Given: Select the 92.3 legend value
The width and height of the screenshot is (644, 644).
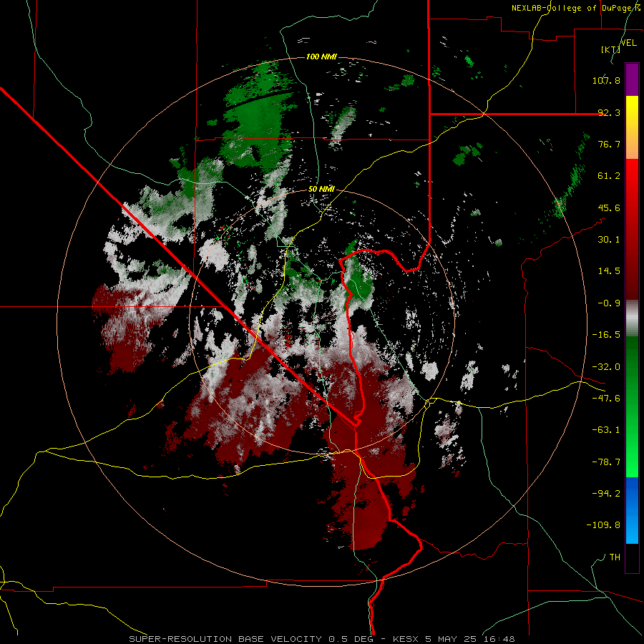Looking at the screenshot, I should [x=609, y=112].
